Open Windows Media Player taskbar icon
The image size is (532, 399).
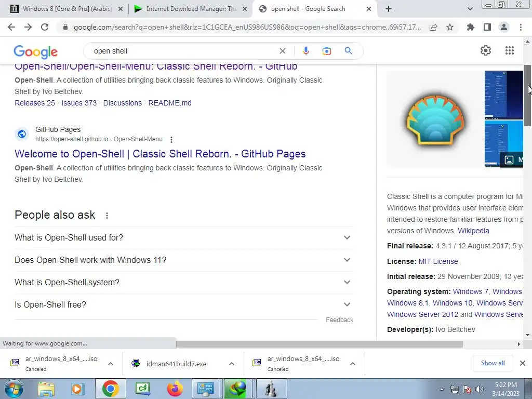click(x=77, y=389)
